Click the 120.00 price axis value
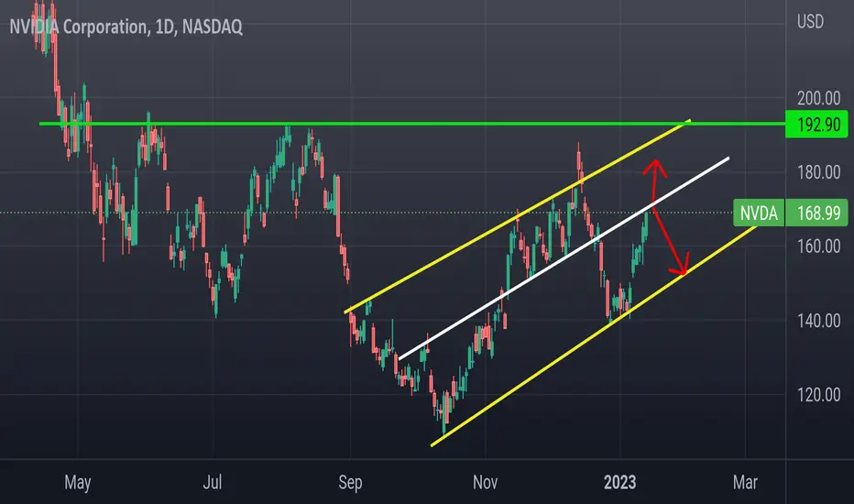854x504 pixels. [818, 395]
